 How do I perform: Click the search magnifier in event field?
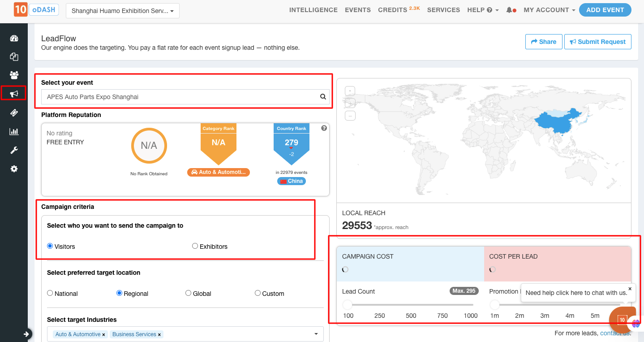(x=323, y=97)
